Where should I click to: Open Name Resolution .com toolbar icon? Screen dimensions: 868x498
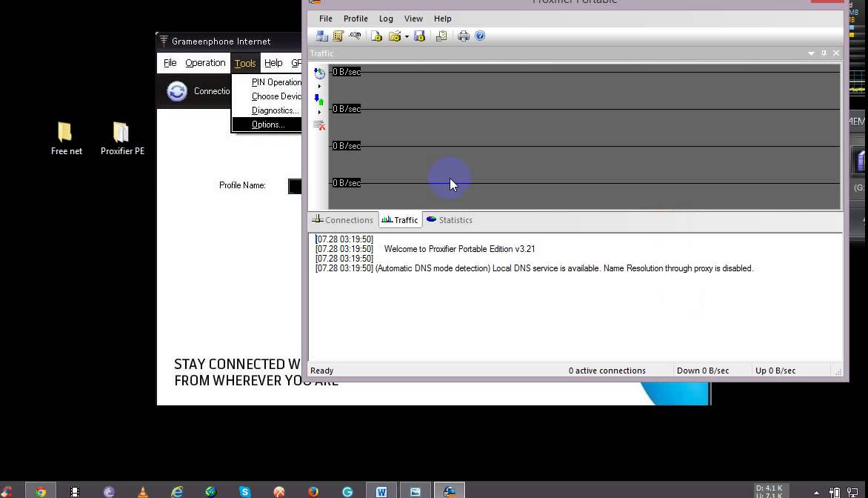tap(355, 36)
